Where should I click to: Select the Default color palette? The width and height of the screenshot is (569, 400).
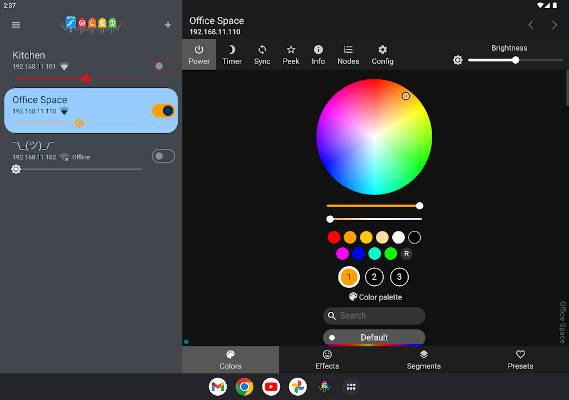point(374,338)
